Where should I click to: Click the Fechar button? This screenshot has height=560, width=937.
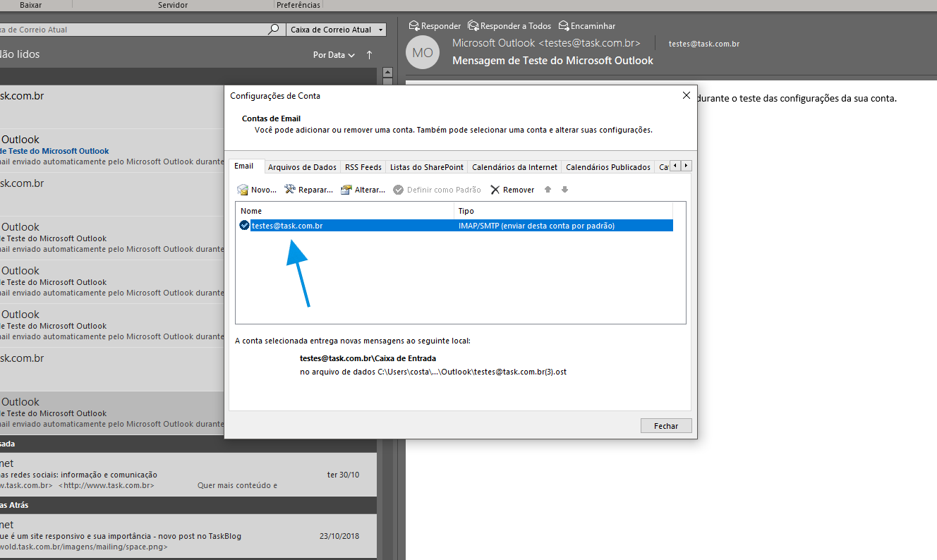click(666, 426)
